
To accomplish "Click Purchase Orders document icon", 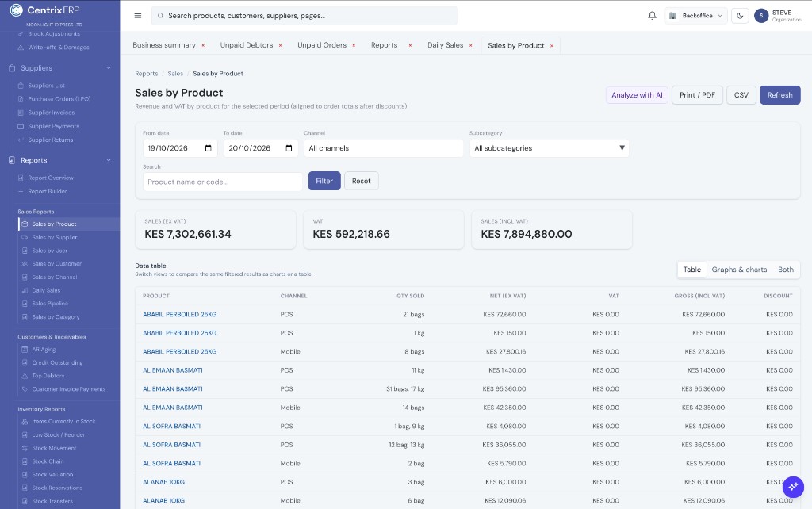I will point(21,99).
